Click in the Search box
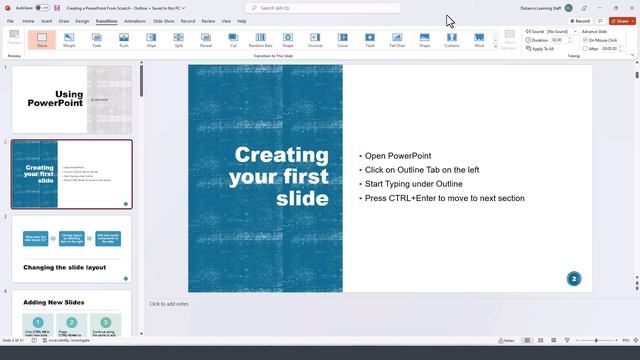 pyautogui.click(x=322, y=8)
